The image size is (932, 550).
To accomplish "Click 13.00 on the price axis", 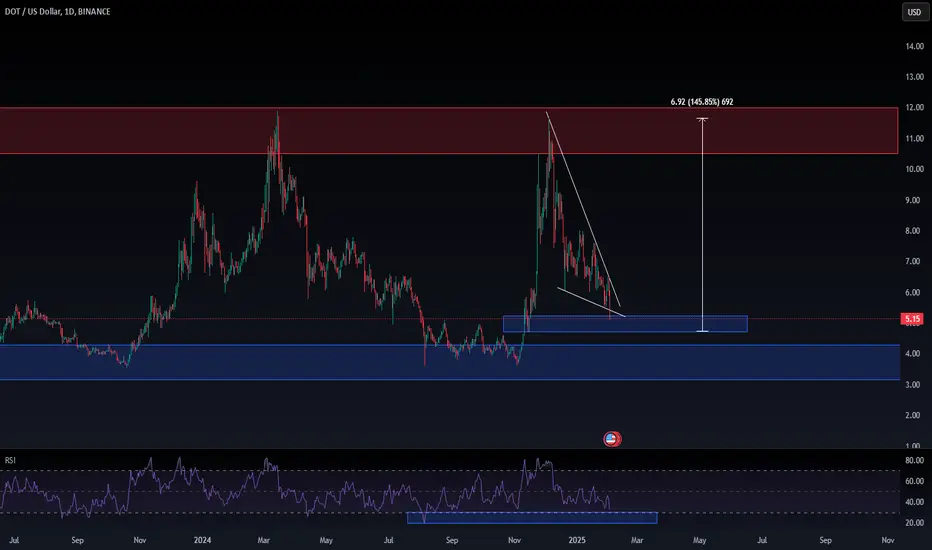I will [x=914, y=77].
